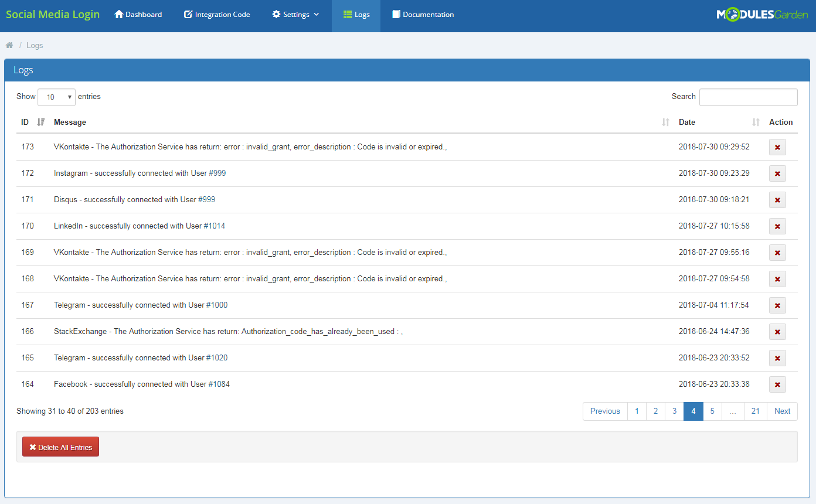Click date 2018-06-24 14:47:36
Image resolution: width=816 pixels, height=504 pixels.
tap(714, 332)
